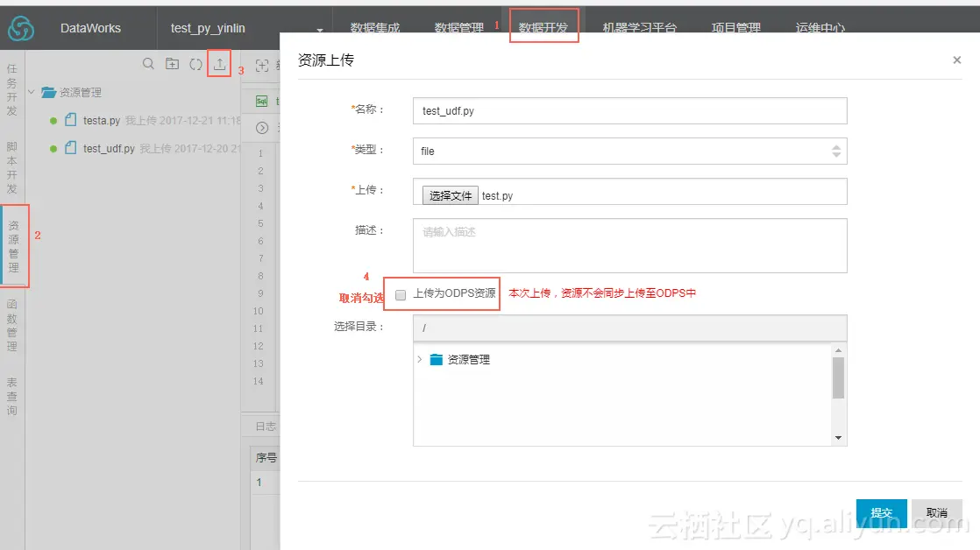Switch to 函数管理 side tab
This screenshot has width=980, height=550.
(12, 325)
